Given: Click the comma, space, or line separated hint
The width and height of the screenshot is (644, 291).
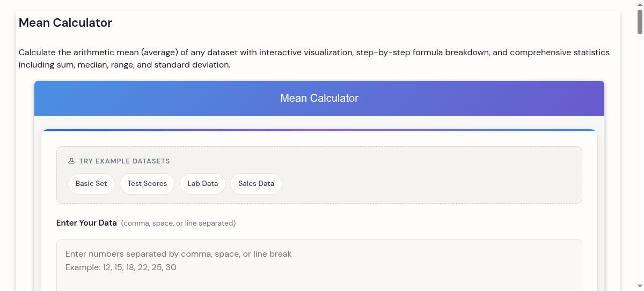Looking at the screenshot, I should pos(178,223).
